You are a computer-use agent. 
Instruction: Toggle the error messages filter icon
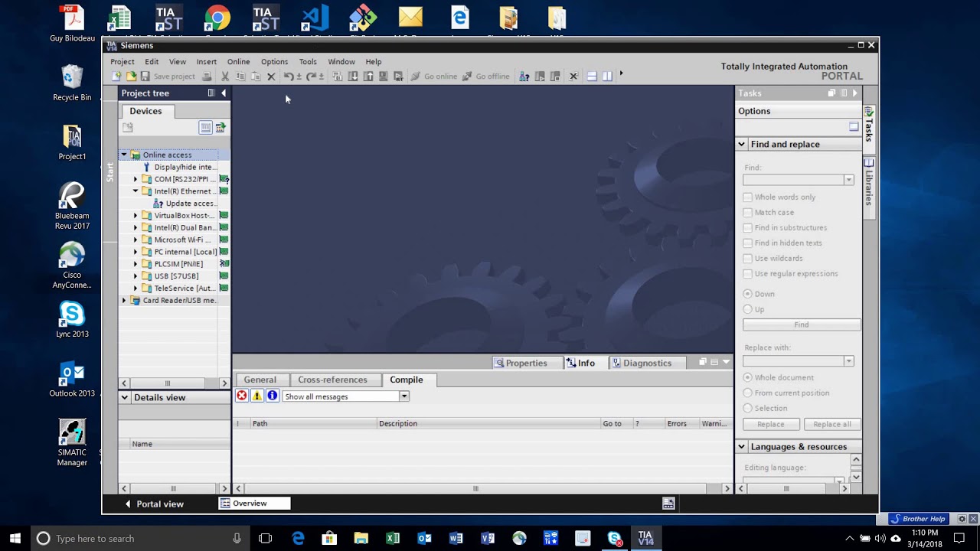(242, 396)
